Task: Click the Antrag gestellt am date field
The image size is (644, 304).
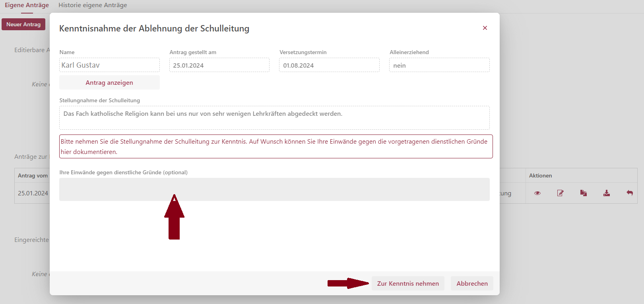Action: tap(219, 65)
